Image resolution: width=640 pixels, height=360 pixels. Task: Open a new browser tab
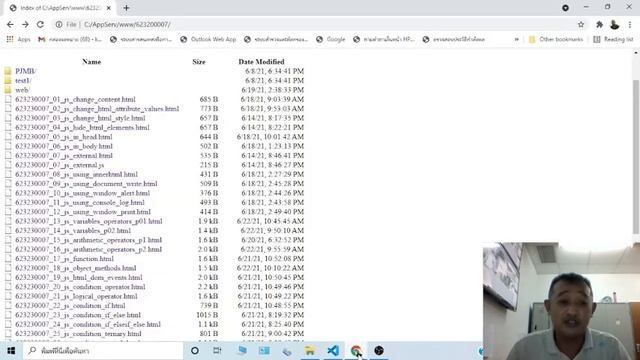coord(126,8)
